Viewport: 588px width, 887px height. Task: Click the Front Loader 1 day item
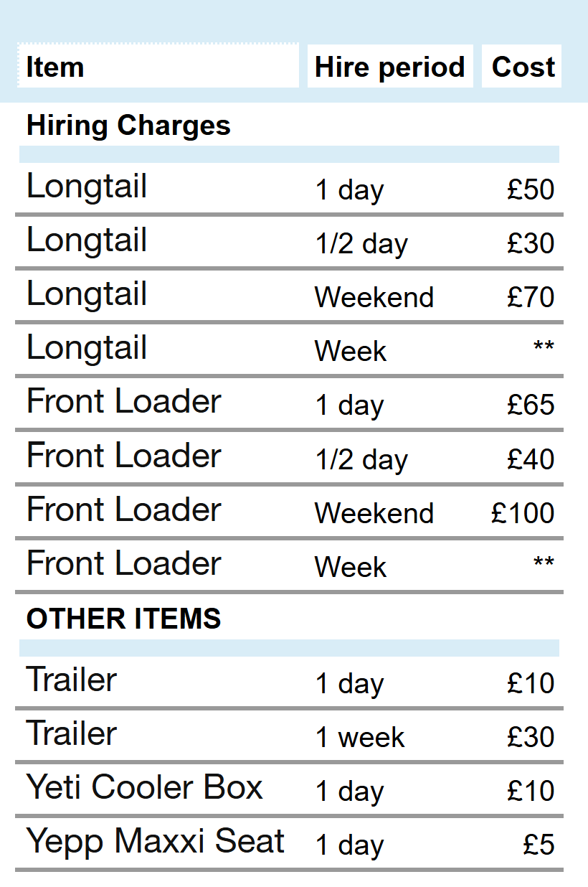(123, 401)
